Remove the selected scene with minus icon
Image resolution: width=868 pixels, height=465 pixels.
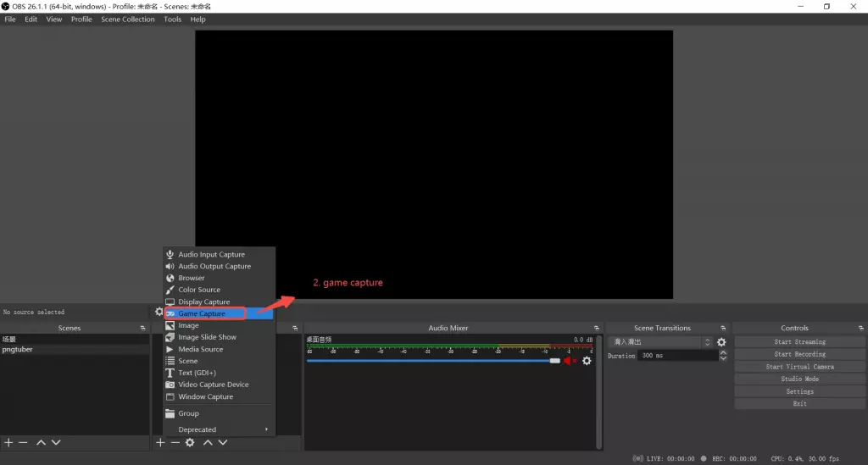click(x=23, y=443)
